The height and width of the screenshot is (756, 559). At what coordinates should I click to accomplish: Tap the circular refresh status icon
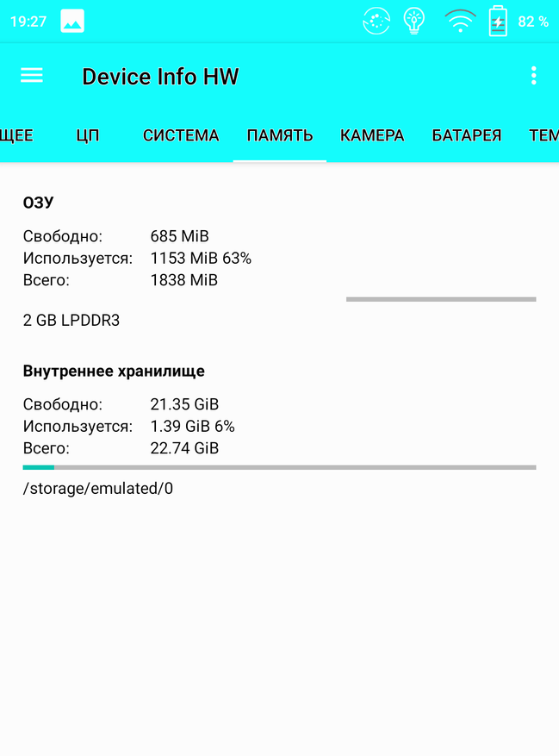click(x=376, y=22)
